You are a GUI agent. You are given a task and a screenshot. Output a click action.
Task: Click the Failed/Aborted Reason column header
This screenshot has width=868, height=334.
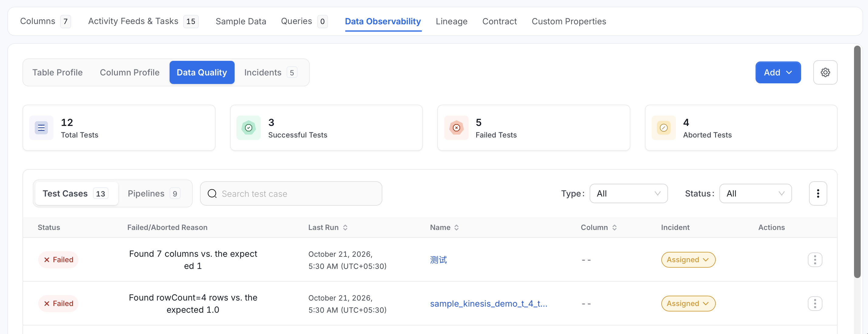point(167,228)
